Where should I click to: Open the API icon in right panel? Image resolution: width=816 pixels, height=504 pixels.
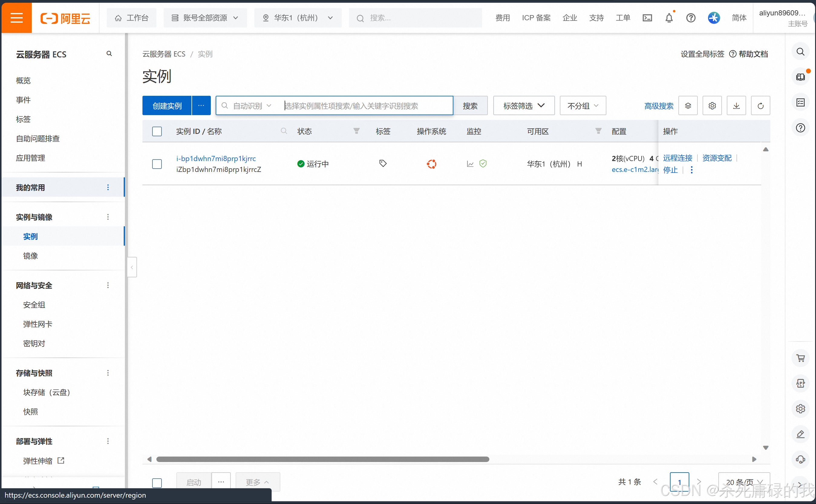tap(800, 384)
